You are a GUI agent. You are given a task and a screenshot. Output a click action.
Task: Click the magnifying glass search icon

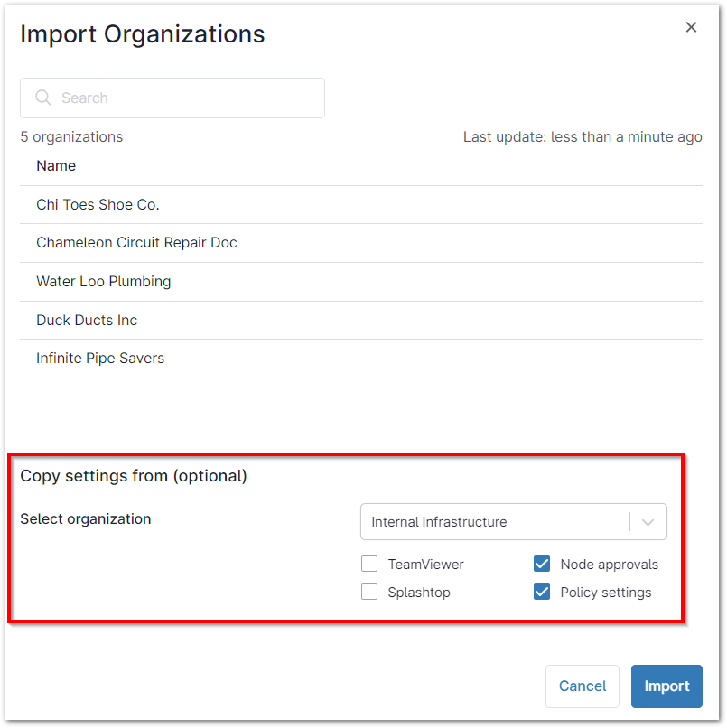click(x=43, y=98)
